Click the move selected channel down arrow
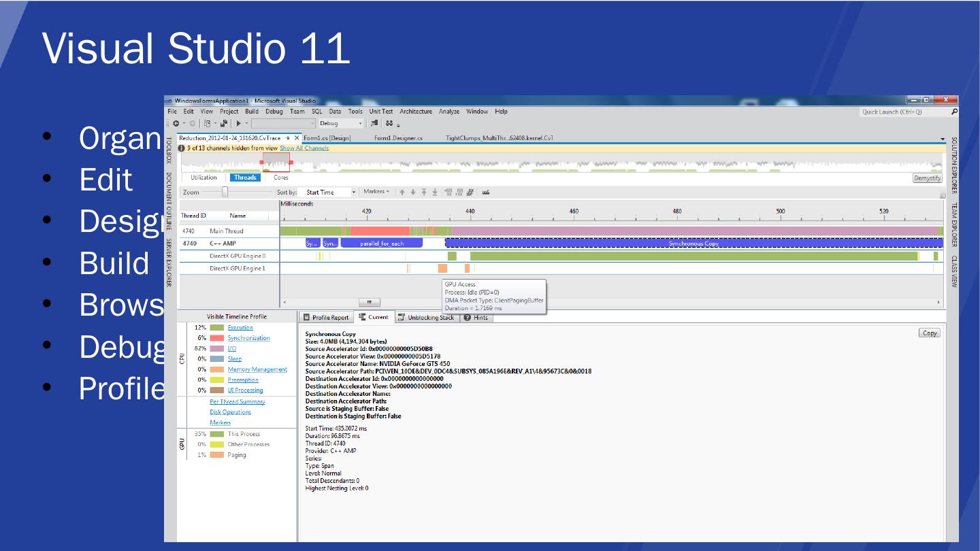This screenshot has width=980, height=551. [413, 193]
